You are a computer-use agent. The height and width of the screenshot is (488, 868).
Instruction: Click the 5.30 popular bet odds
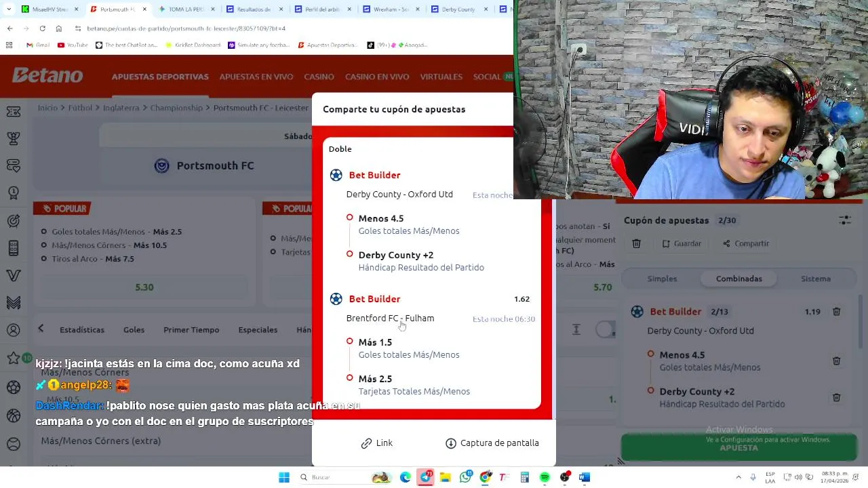tap(144, 287)
